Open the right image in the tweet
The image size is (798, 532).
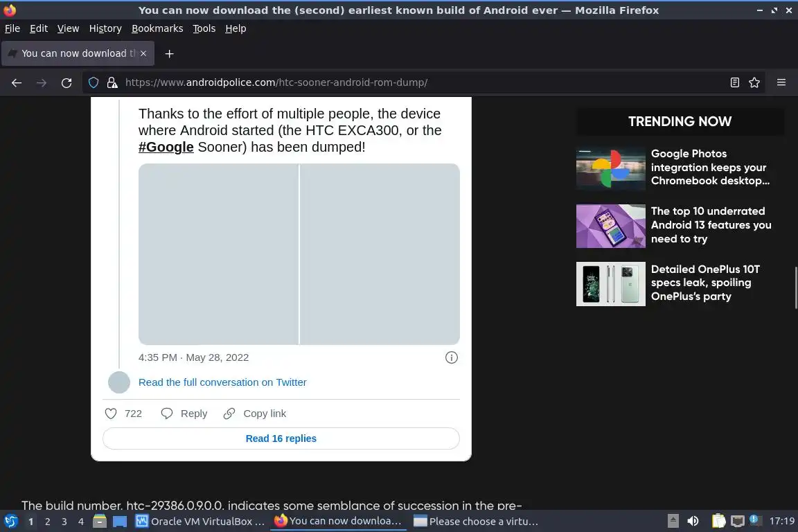pos(380,254)
